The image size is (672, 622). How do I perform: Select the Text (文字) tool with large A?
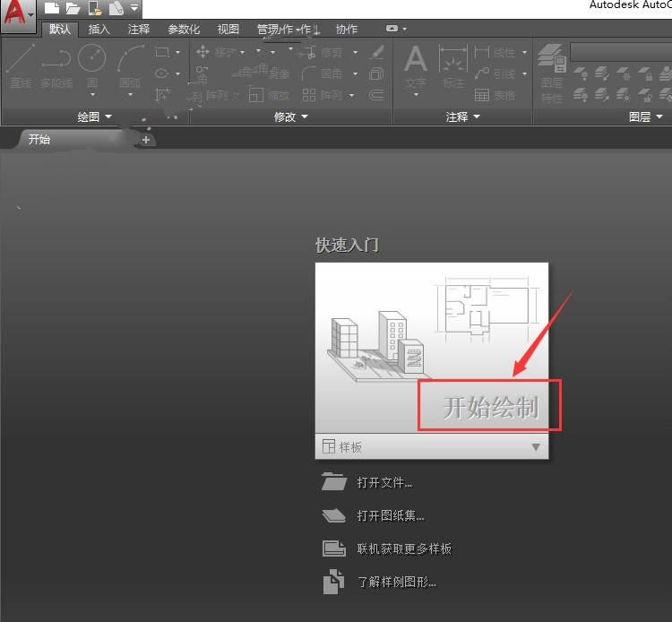coord(416,61)
